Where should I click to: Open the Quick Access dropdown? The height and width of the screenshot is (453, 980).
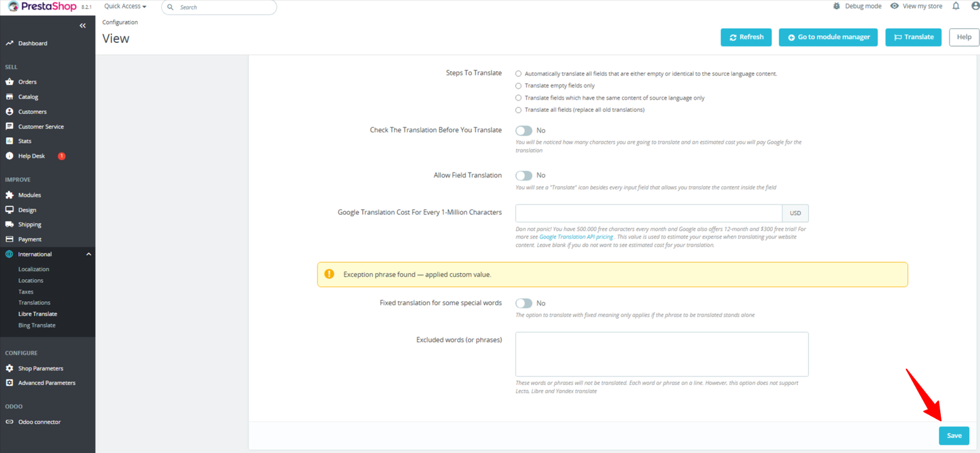pos(125,6)
